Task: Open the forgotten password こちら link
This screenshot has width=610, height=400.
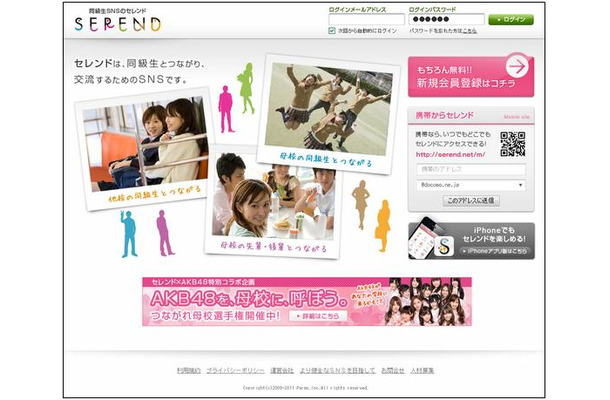Action: [x=470, y=31]
